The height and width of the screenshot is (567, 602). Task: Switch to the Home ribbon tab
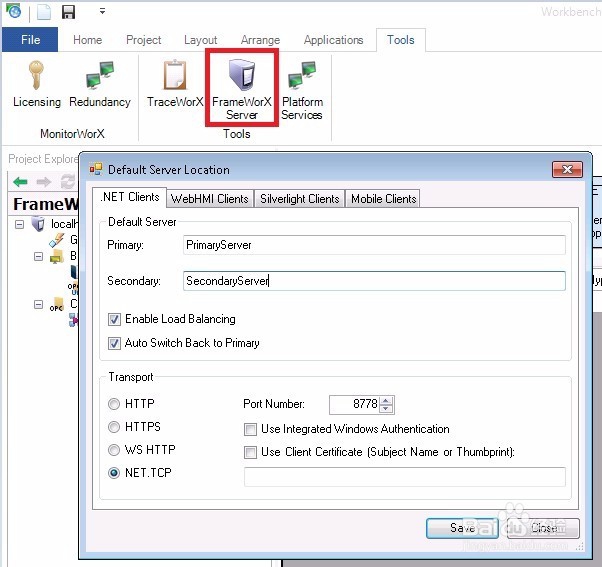coord(88,40)
